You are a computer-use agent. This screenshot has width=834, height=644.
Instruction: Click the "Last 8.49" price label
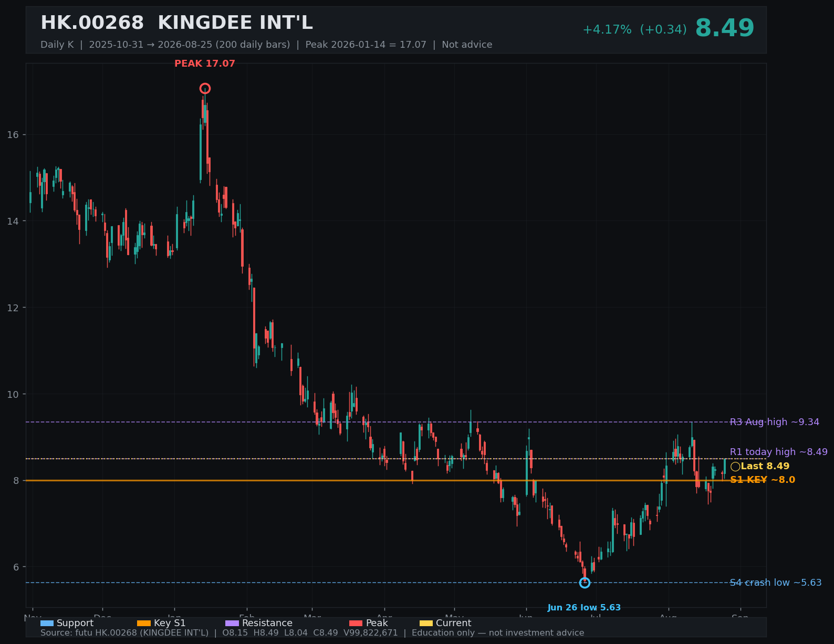[x=765, y=466]
